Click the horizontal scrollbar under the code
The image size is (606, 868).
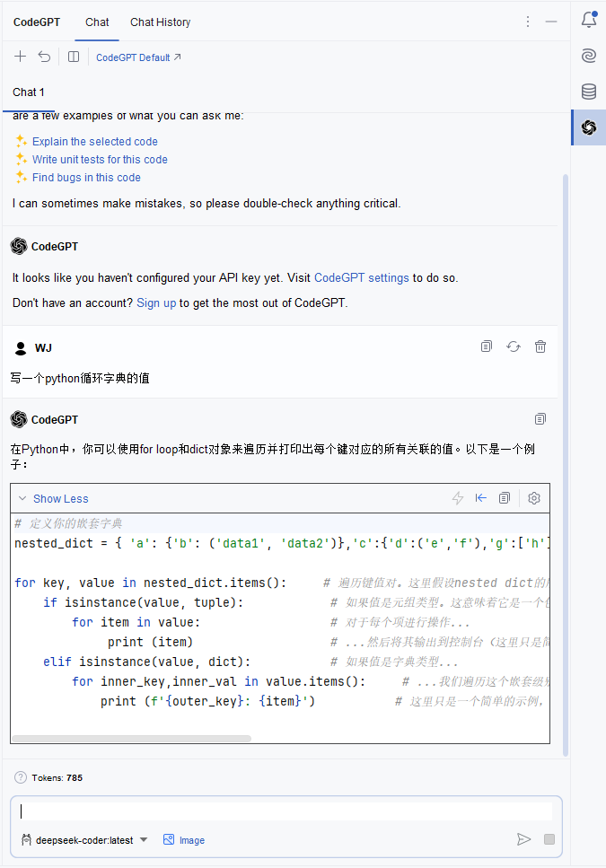[x=132, y=739]
